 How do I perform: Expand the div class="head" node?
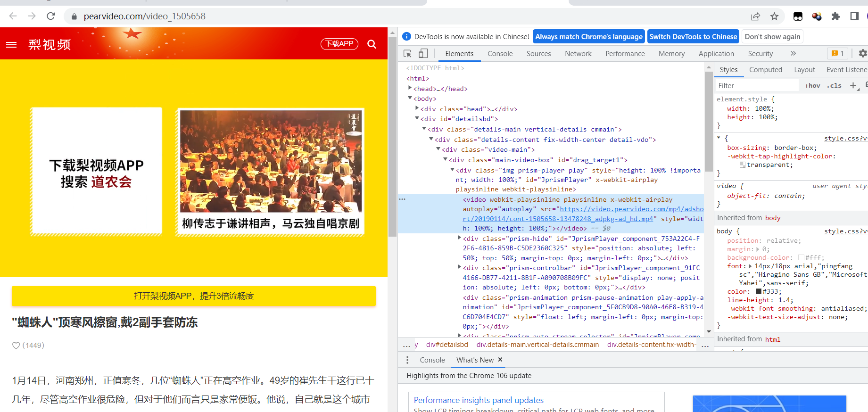tap(417, 108)
